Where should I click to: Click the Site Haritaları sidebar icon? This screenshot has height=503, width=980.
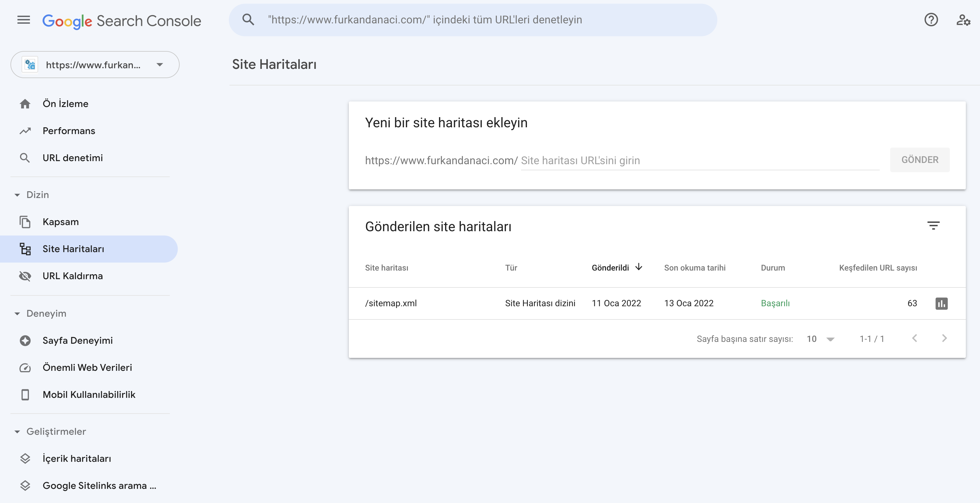[26, 249]
